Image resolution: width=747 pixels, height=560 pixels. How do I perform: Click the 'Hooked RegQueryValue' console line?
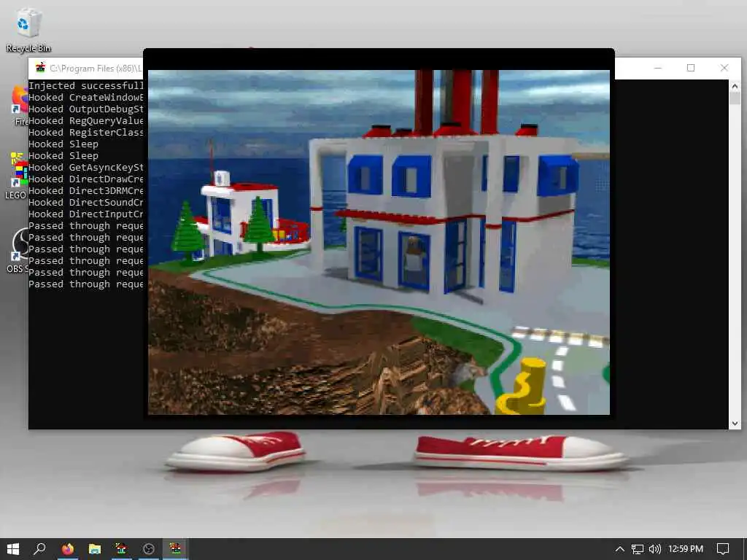86,121
